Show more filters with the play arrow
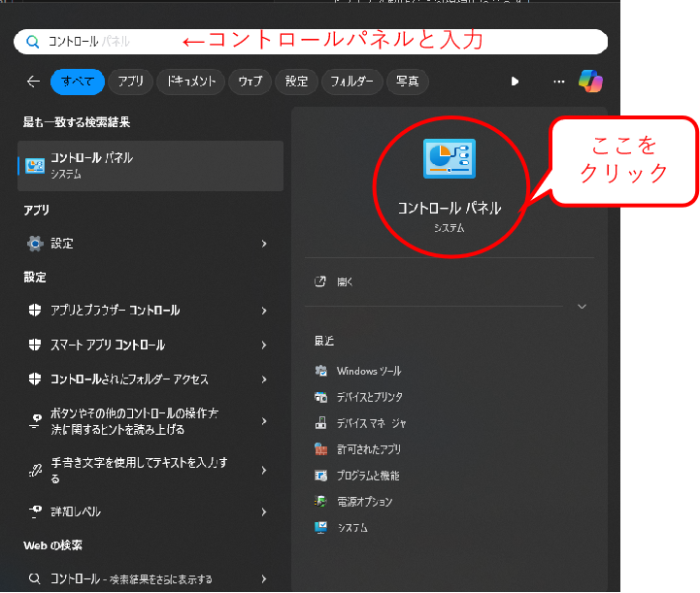This screenshot has height=593, width=700. pos(515,82)
